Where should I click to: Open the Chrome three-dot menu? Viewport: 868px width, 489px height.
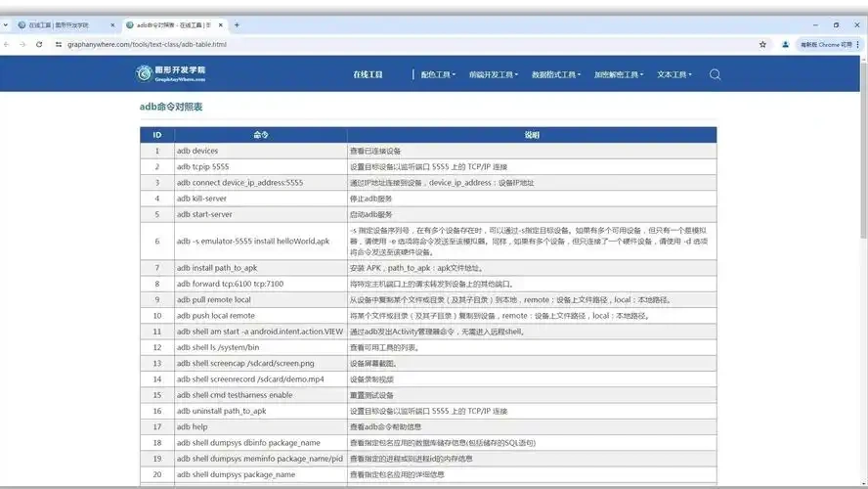pos(857,44)
